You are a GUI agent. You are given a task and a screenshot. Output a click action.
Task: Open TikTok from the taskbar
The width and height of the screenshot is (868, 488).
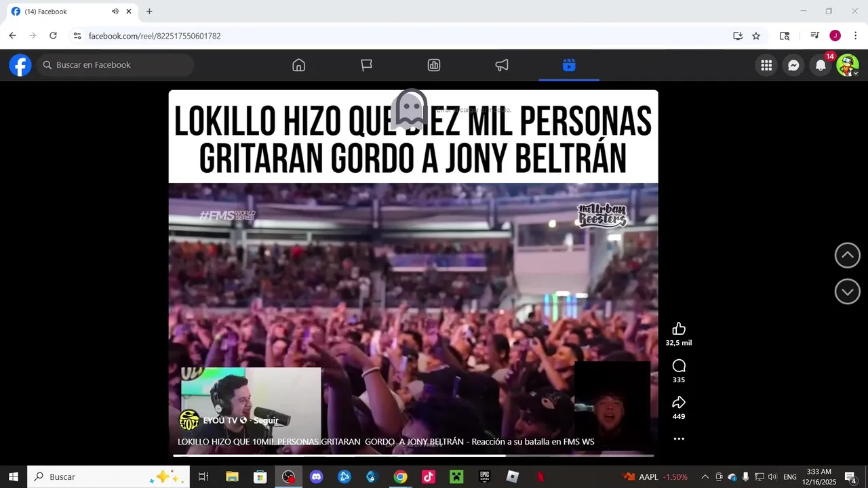click(428, 477)
